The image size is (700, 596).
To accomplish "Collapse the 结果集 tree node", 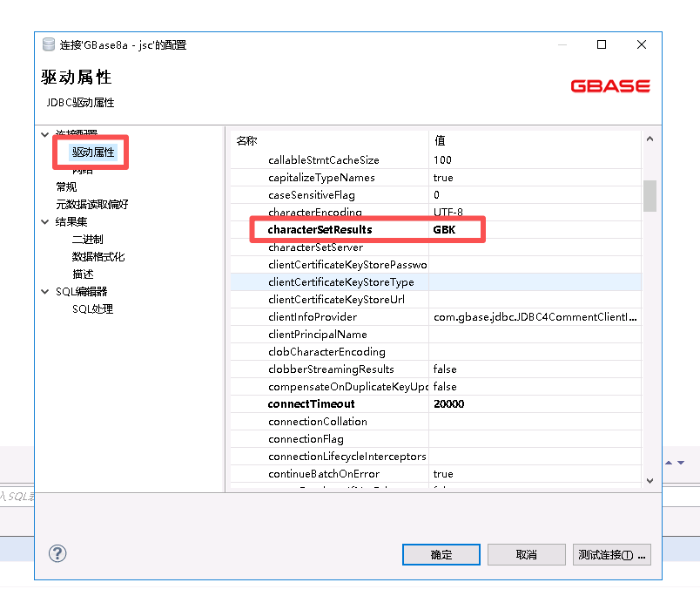I will (44, 221).
